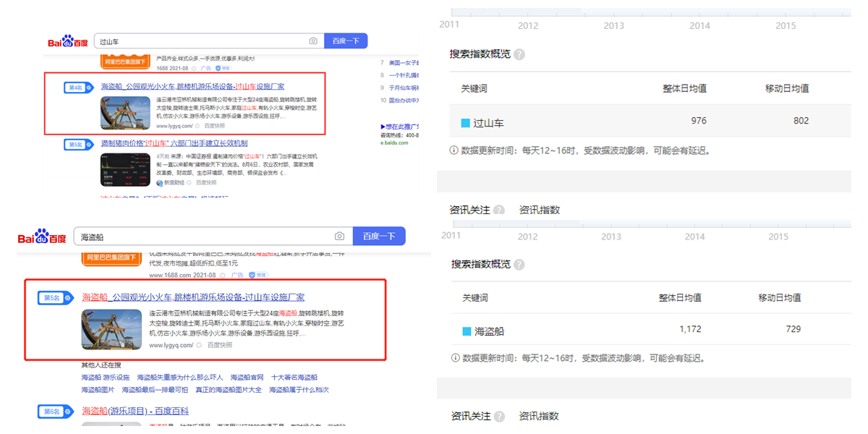Open the ride thumbnail in the 第4名 result

(x=125, y=113)
